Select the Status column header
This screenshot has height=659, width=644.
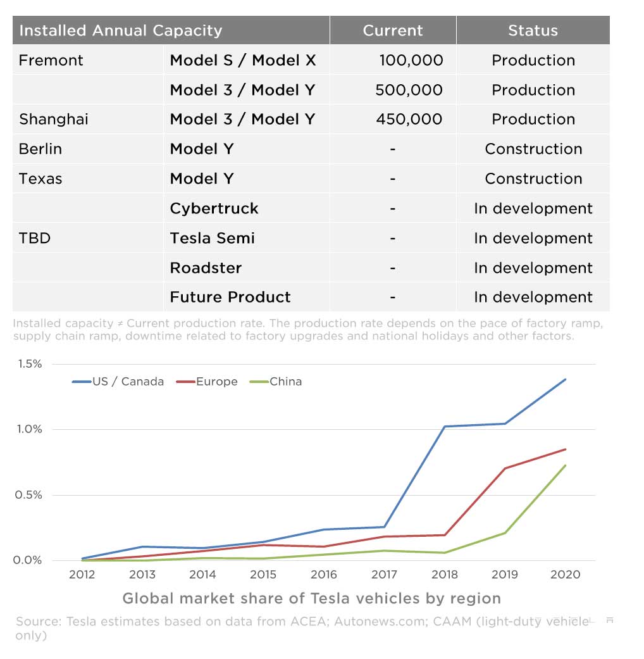533,30
